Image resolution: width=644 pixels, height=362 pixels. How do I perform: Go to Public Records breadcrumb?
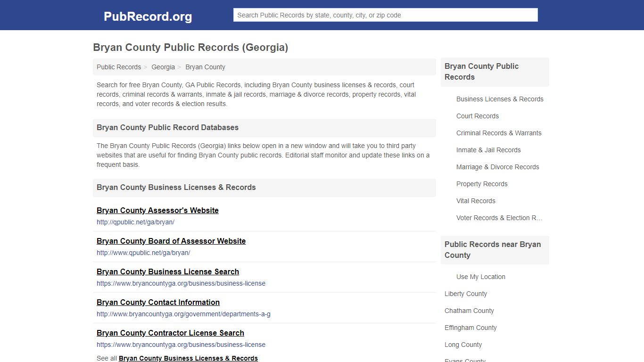119,67
